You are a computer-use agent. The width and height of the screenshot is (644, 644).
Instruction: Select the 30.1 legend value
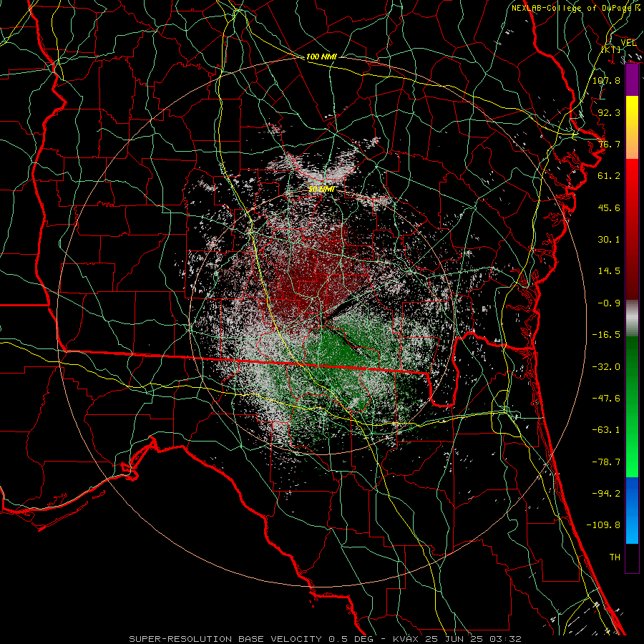click(609, 240)
